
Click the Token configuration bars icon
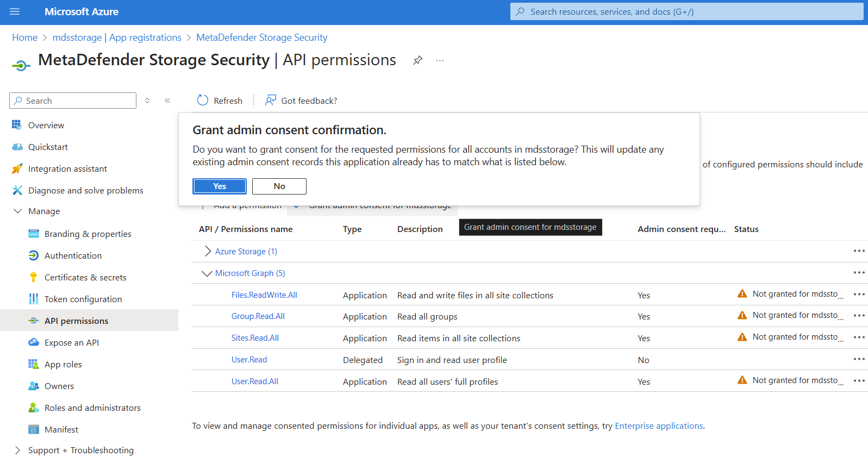34,299
